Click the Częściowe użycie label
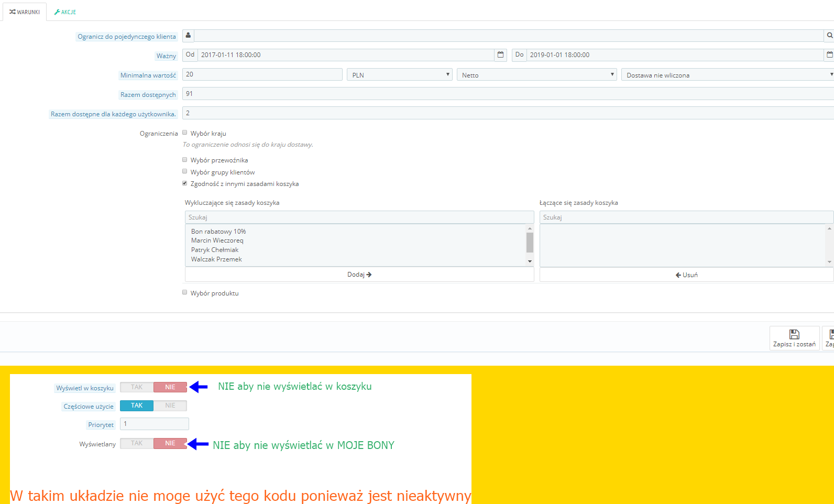The width and height of the screenshot is (834, 504). pos(89,407)
